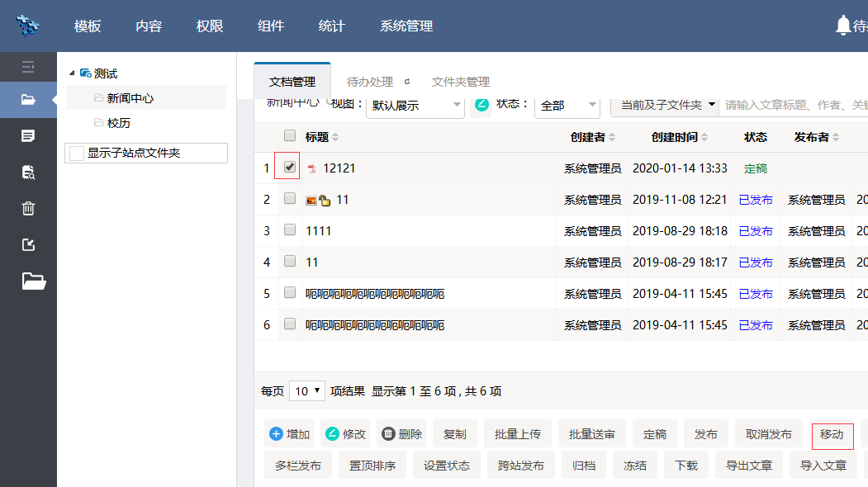
Task: Open the 系统管理 menu
Action: pos(406,26)
